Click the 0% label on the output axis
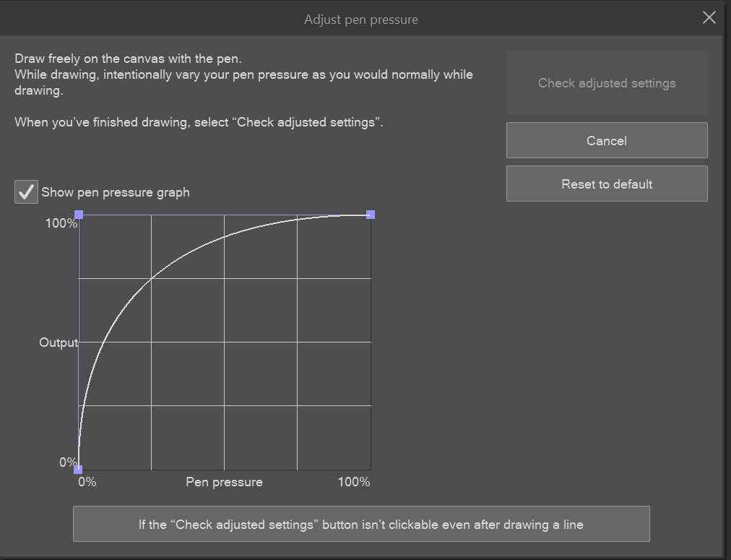Viewport: 731px width, 560px height. [68, 462]
